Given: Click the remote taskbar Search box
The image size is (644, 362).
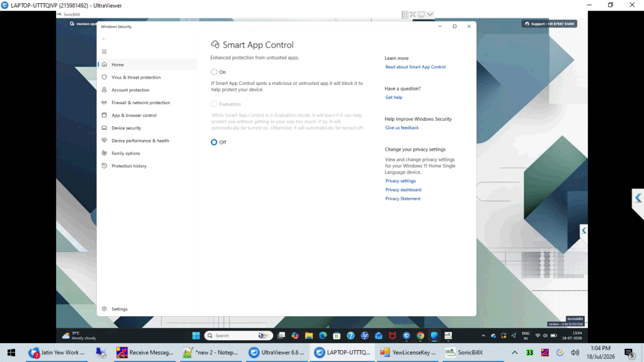Looking at the screenshot, I should (x=238, y=336).
